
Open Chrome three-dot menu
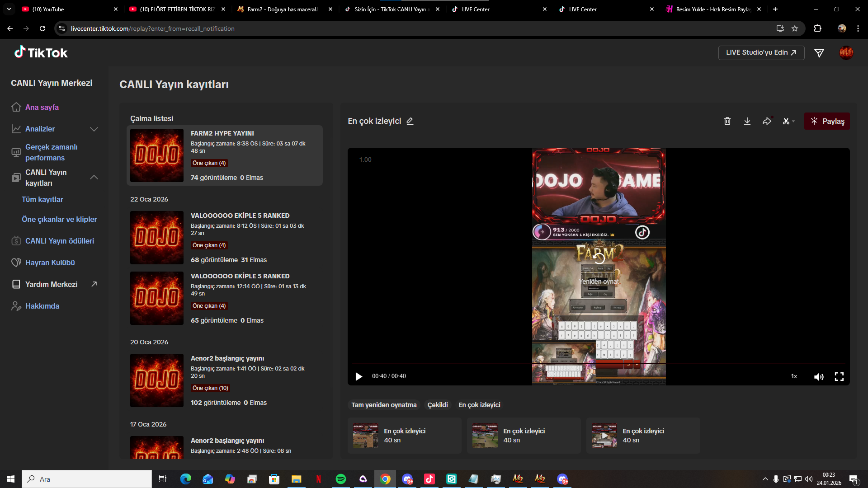(x=858, y=28)
